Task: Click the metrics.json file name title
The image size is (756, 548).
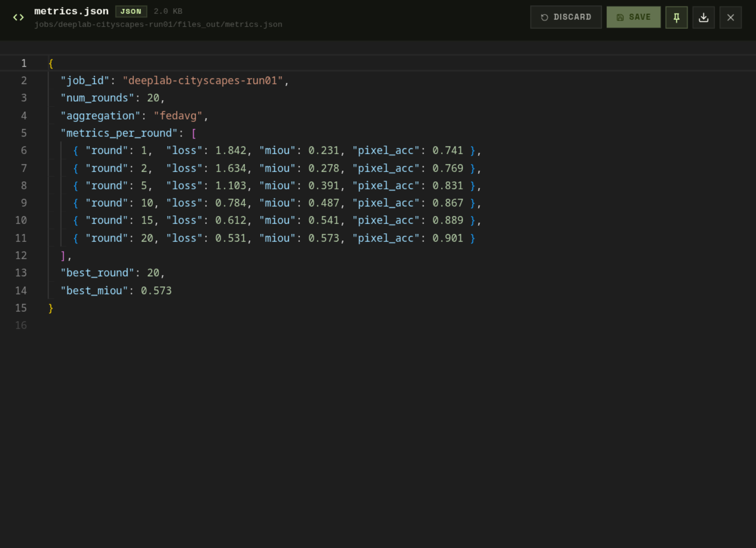Action: [71, 11]
